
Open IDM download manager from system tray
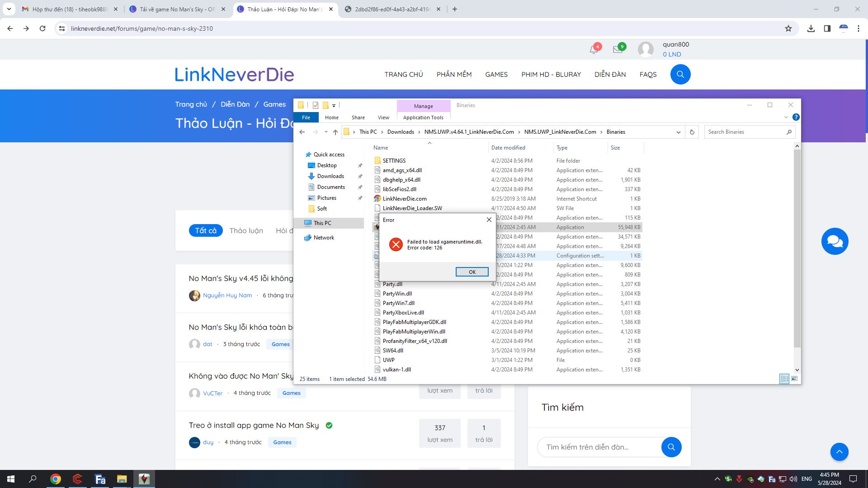[740, 480]
